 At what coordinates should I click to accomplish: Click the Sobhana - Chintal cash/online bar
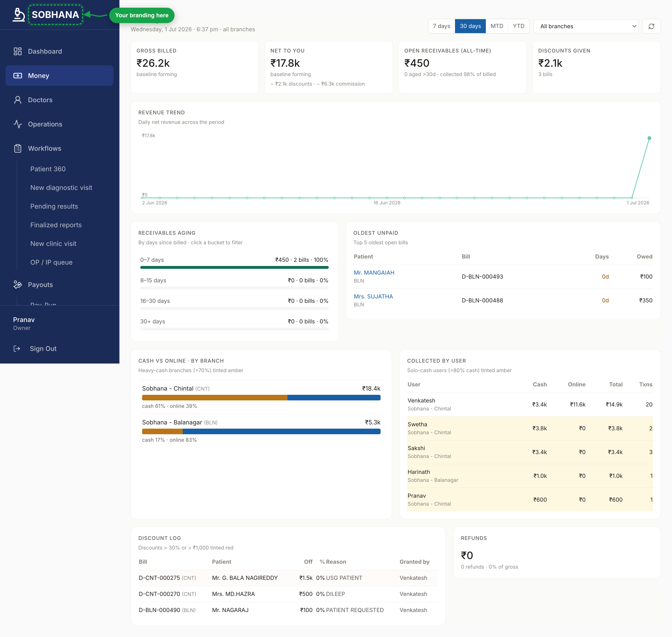tap(261, 398)
